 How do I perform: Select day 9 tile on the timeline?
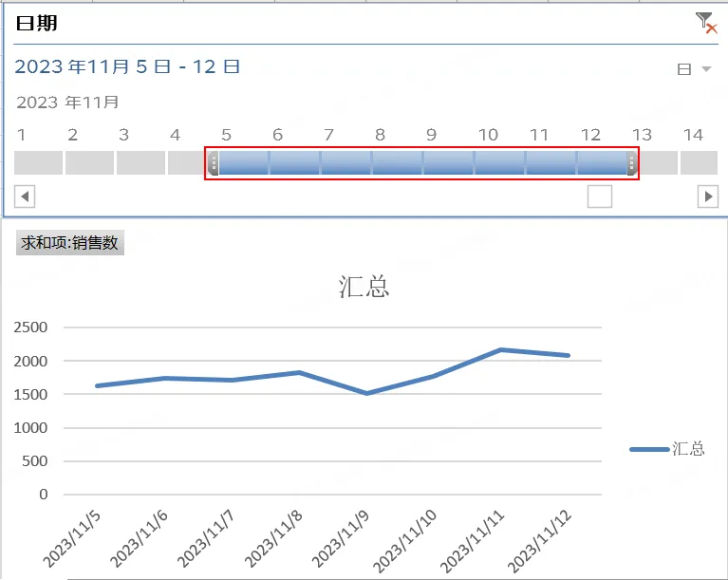[449, 163]
